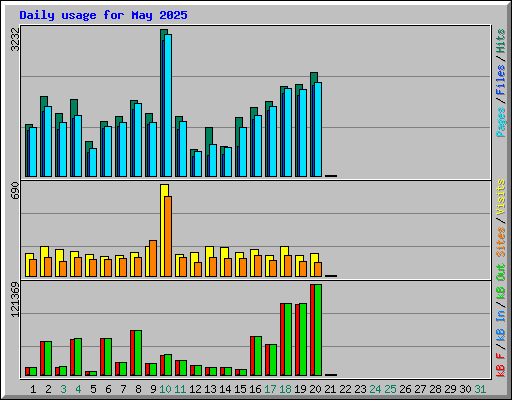The image size is (512, 400).
Task: Click the 3232 hits axis value
Action: click(15, 39)
